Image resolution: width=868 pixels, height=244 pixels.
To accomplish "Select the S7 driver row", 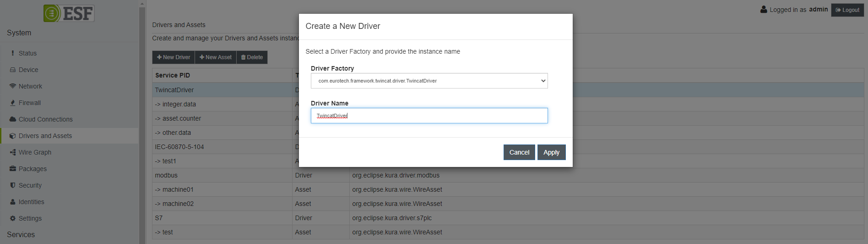I will [508, 218].
